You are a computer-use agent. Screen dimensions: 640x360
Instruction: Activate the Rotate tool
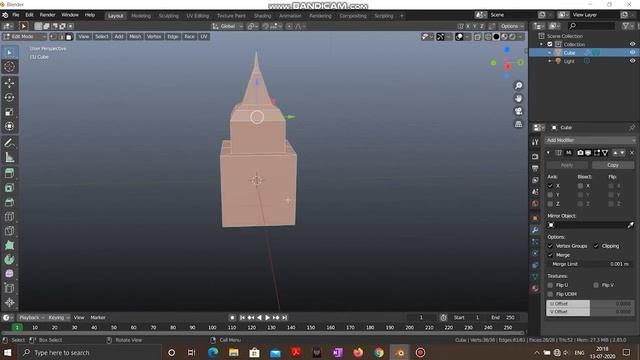point(9,98)
